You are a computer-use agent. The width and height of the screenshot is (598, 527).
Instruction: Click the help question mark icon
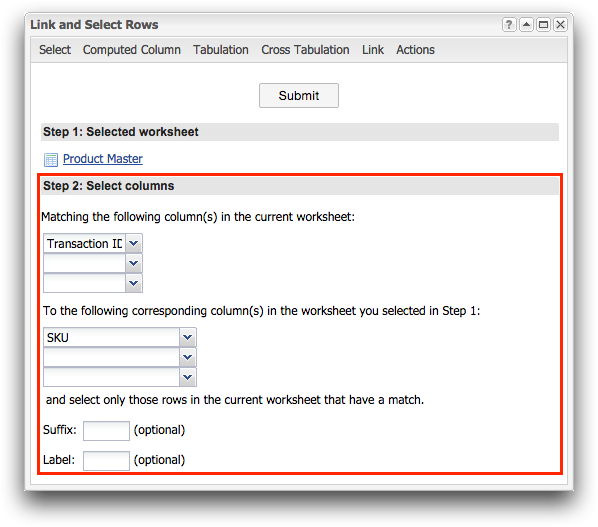[509, 25]
